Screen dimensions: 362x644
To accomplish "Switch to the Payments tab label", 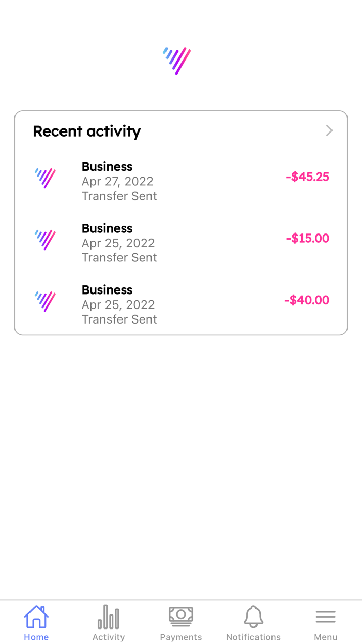I will tap(181, 637).
